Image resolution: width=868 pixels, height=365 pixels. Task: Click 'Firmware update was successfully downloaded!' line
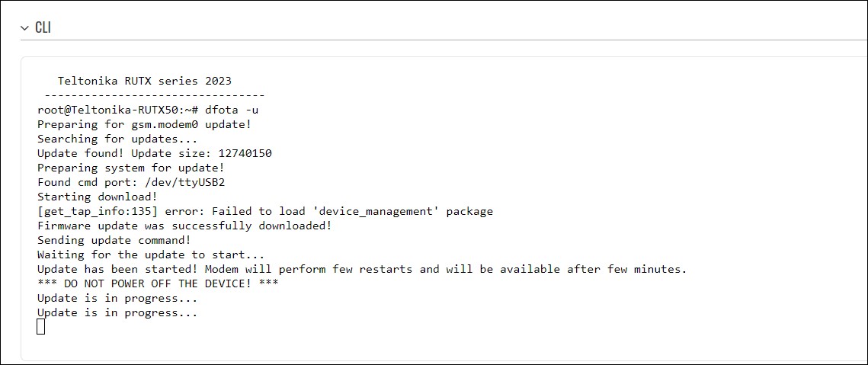(184, 226)
